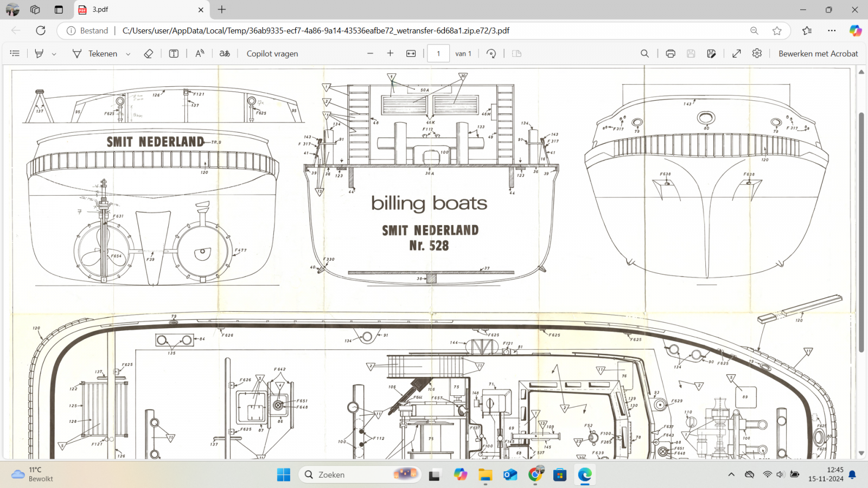868x488 pixels.
Task: Open the table of contents sidebar
Action: (15, 53)
